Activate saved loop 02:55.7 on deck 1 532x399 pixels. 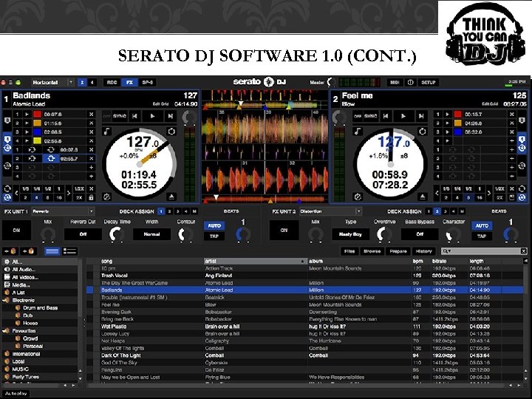point(51,158)
